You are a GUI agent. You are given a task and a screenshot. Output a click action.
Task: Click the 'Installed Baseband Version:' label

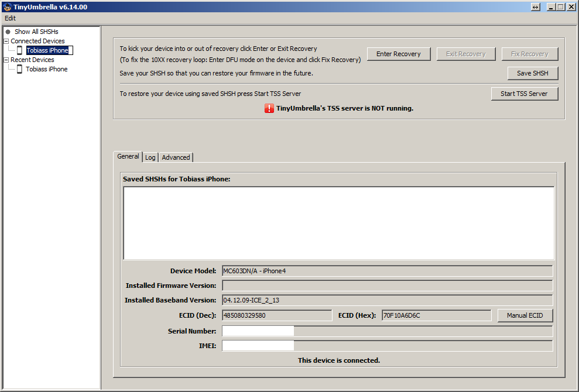pos(170,300)
